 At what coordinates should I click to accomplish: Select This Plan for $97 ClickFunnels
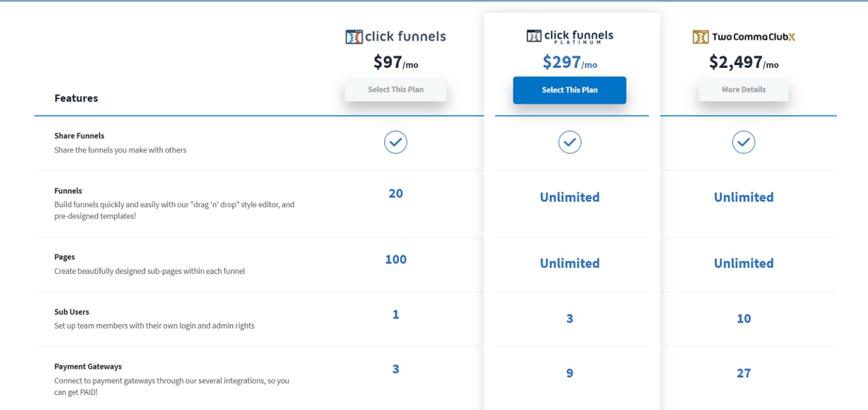(396, 90)
